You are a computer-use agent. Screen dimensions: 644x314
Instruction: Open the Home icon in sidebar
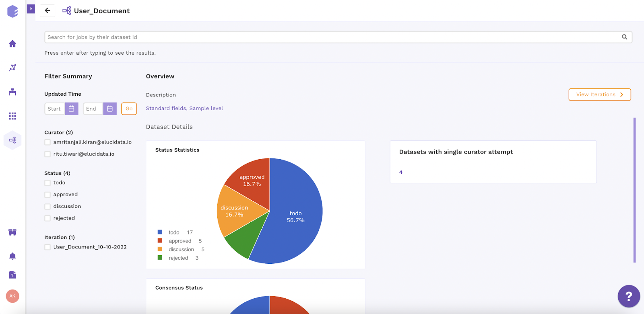coord(12,43)
